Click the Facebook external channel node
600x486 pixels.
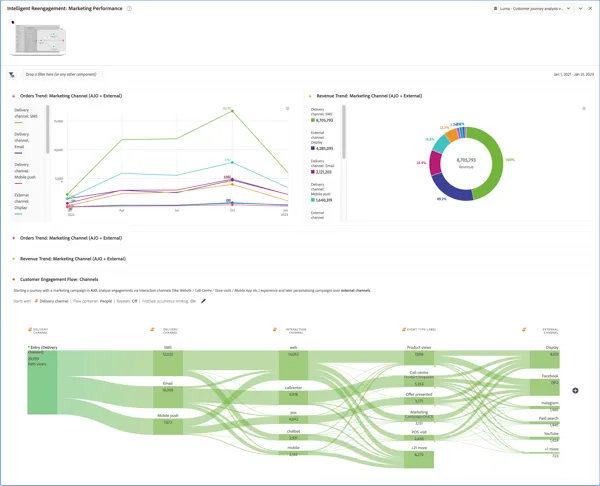tap(545, 387)
